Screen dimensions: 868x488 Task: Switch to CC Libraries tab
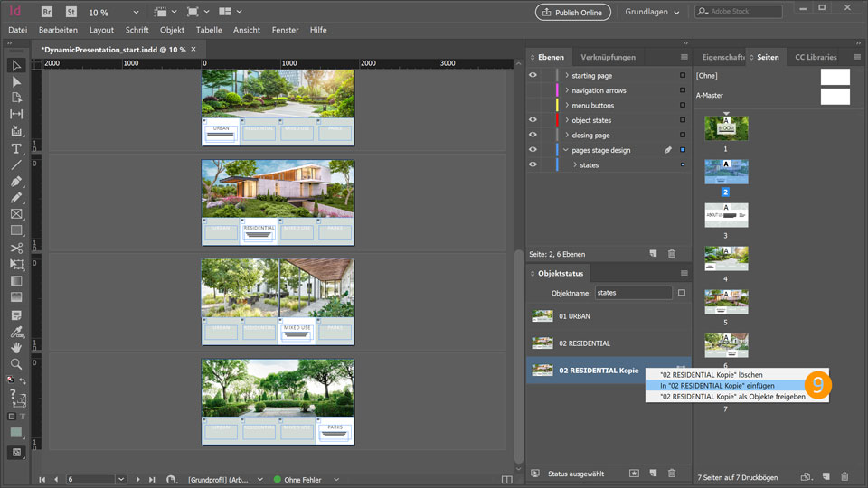click(816, 57)
